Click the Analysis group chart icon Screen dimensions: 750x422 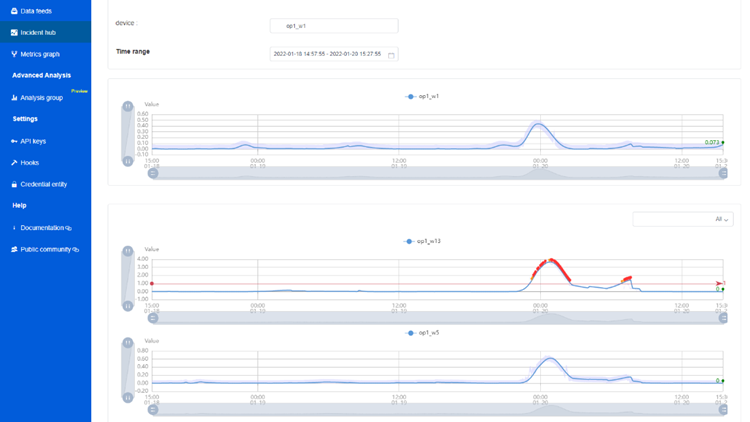[14, 98]
